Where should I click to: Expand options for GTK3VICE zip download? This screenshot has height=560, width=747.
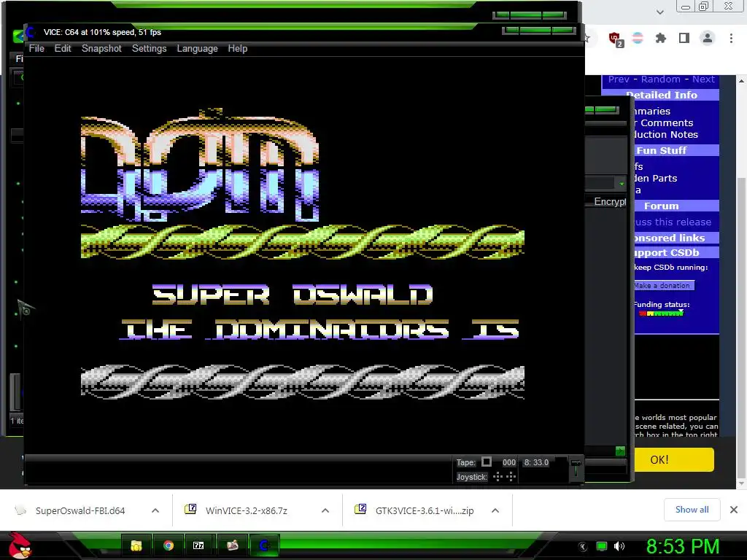pyautogui.click(x=495, y=510)
